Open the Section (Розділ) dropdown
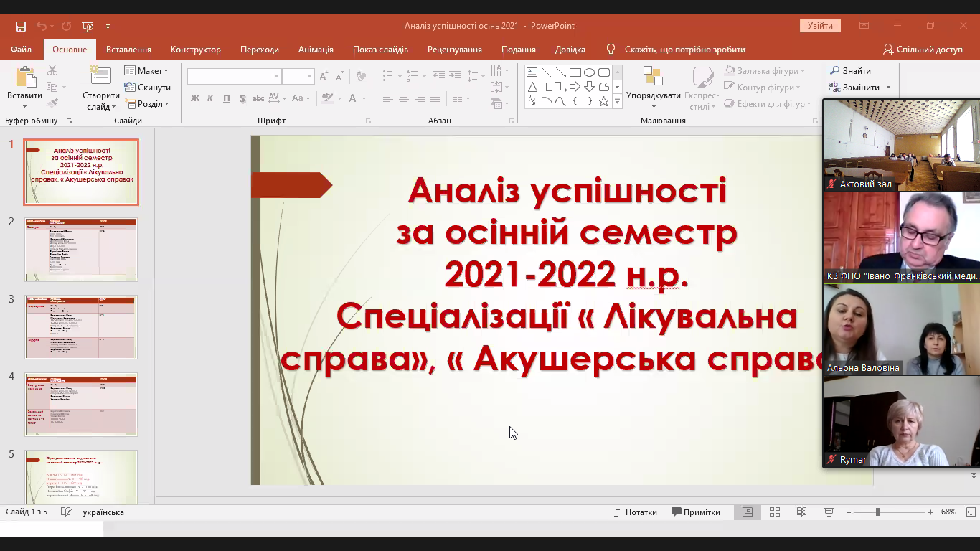 [x=147, y=104]
